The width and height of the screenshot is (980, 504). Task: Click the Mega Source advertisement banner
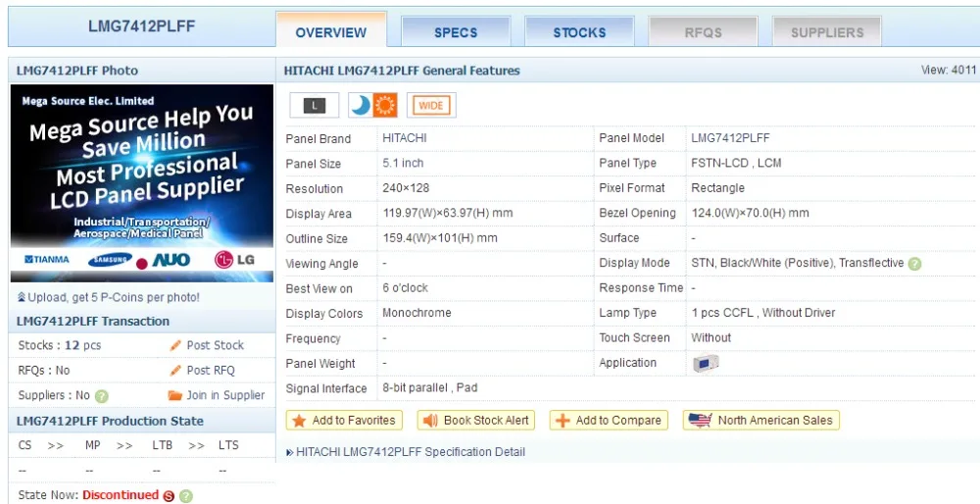point(142,183)
